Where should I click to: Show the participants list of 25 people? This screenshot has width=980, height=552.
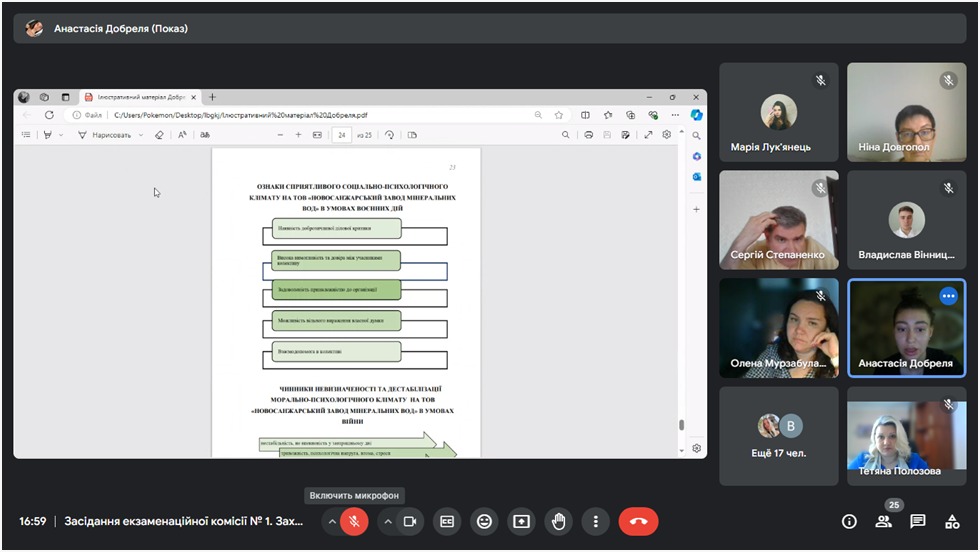[883, 521]
